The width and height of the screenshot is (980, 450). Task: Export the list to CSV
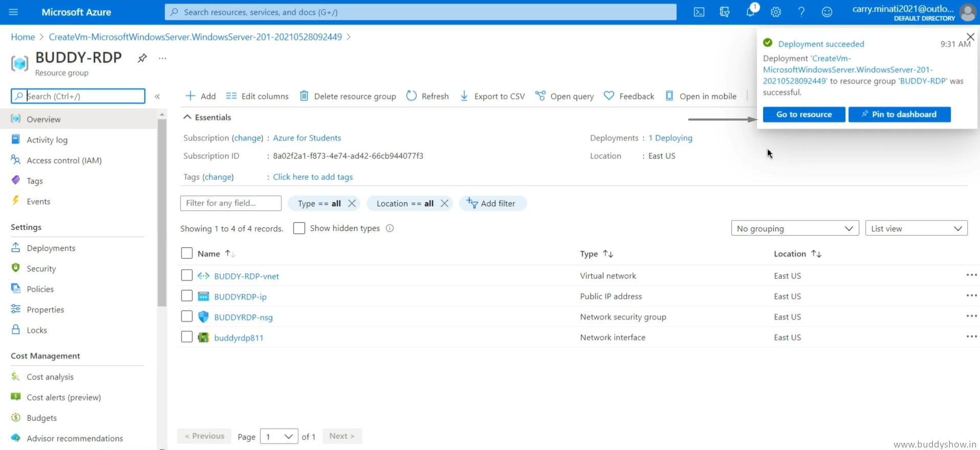(492, 96)
